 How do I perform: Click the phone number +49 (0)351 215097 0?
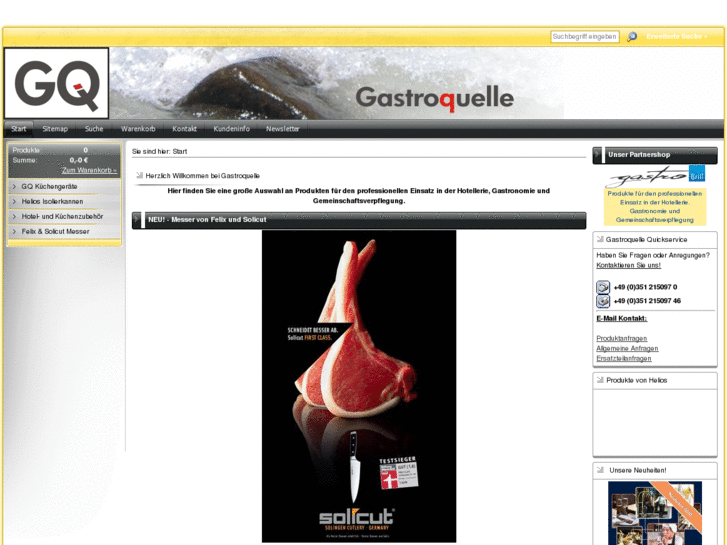pos(645,287)
